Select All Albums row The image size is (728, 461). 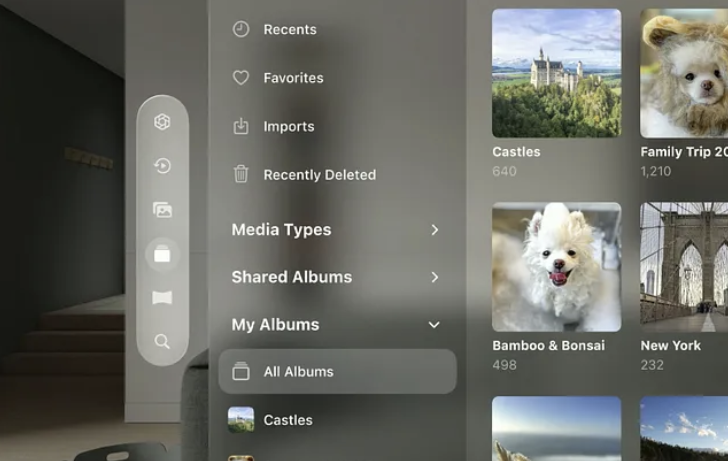click(338, 371)
